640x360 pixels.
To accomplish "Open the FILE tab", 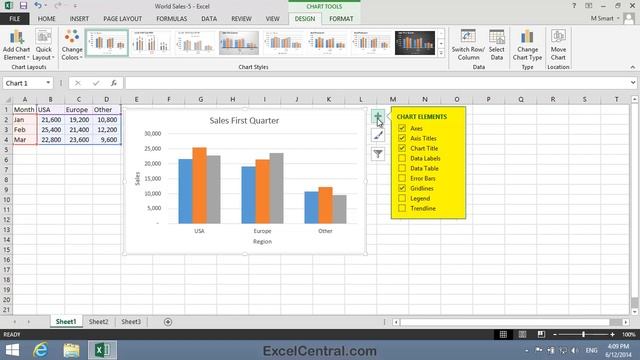I will coord(15,19).
